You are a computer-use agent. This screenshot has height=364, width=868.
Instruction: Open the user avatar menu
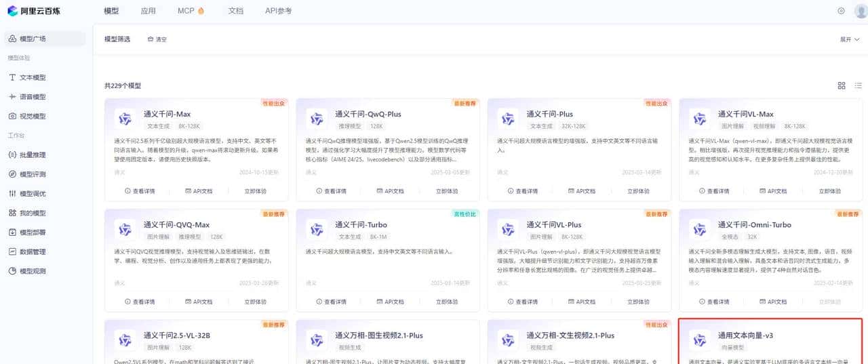(x=861, y=11)
